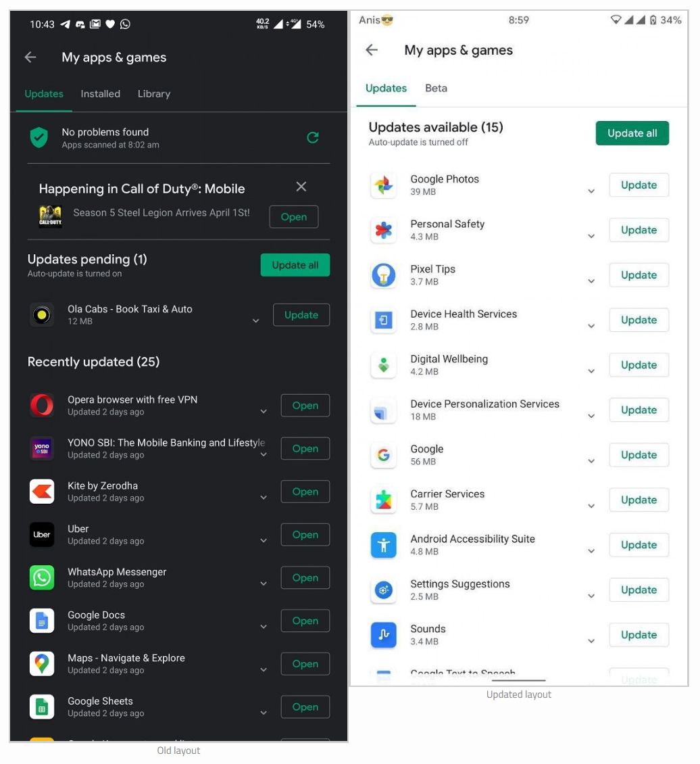Image resolution: width=700 pixels, height=764 pixels.
Task: Select the Android Accessibility Suite icon
Action: pos(384,545)
